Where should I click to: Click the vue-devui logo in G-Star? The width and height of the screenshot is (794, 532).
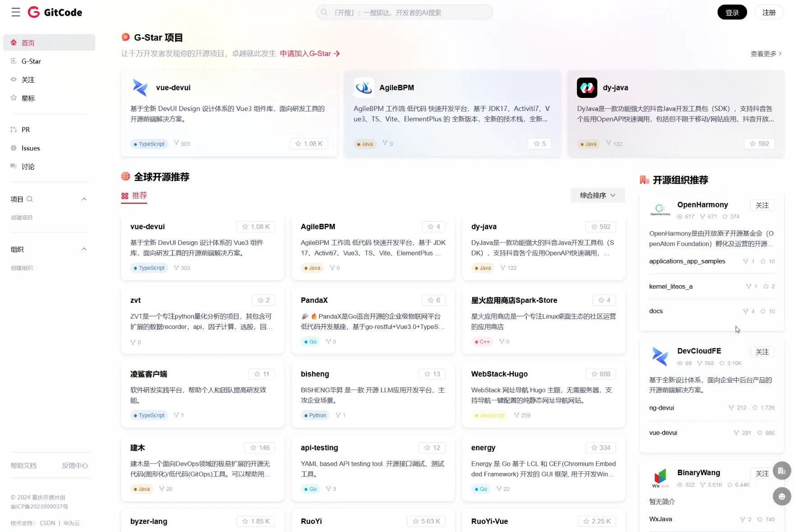(140, 88)
